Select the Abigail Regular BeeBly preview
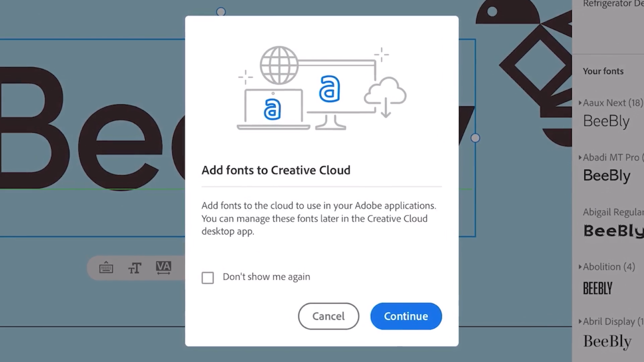The width and height of the screenshot is (644, 362). click(613, 231)
